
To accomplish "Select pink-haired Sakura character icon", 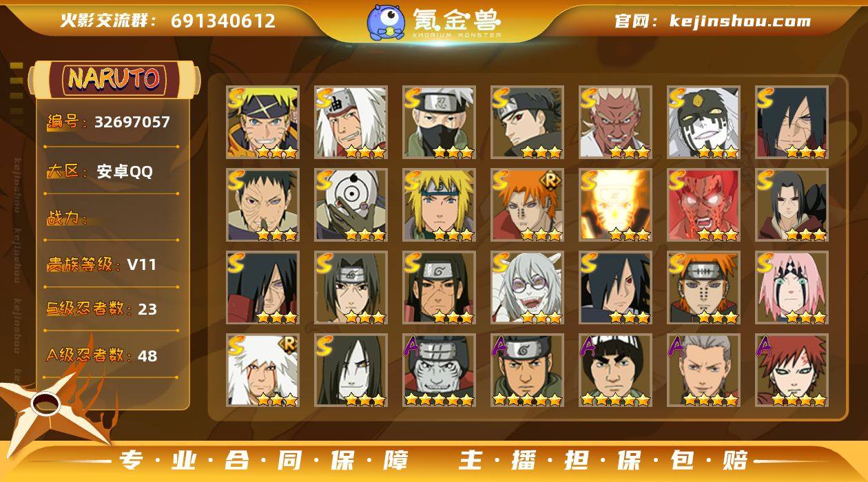I will (792, 287).
